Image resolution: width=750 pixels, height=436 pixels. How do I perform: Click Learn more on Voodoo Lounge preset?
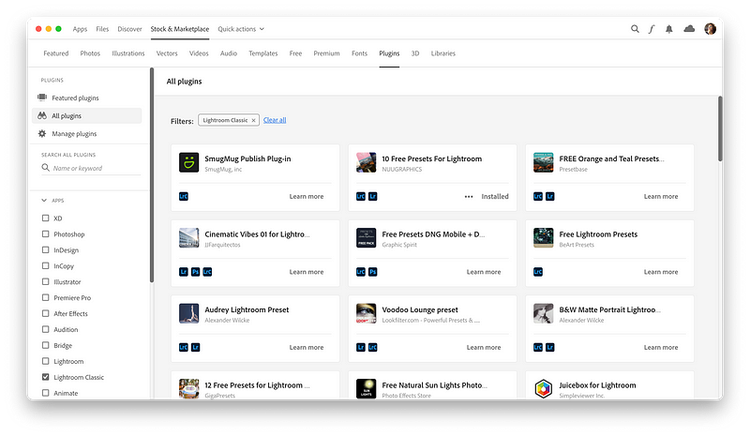pos(484,348)
